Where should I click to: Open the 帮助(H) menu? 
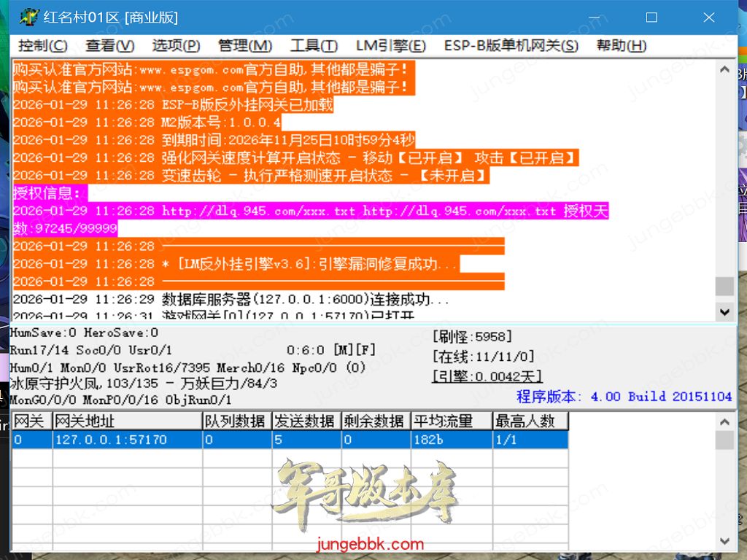[x=621, y=46]
